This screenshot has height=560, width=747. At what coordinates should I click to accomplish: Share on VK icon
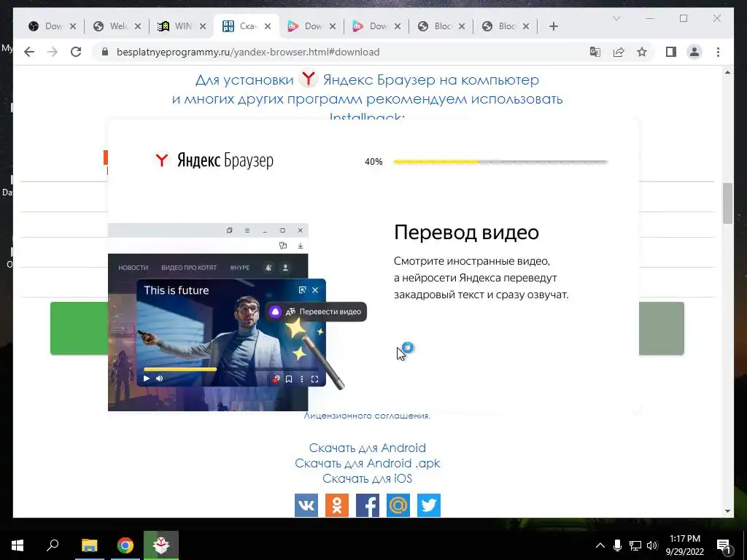[306, 505]
